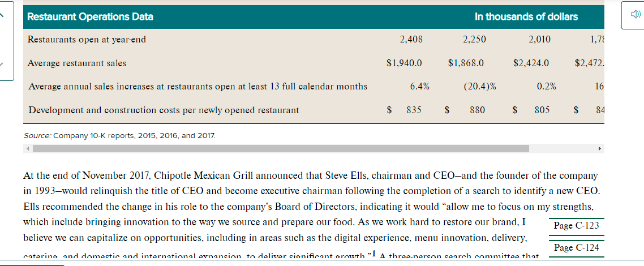Viewport: 644px width, 266px height.
Task: Click the $1,868.0 average sales cell
Action: (x=466, y=63)
